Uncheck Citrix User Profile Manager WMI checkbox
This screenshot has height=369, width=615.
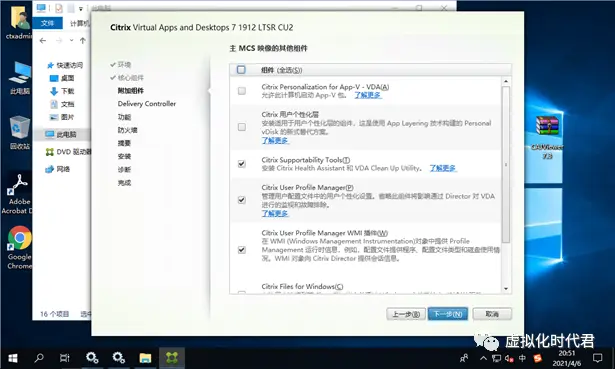(x=242, y=250)
